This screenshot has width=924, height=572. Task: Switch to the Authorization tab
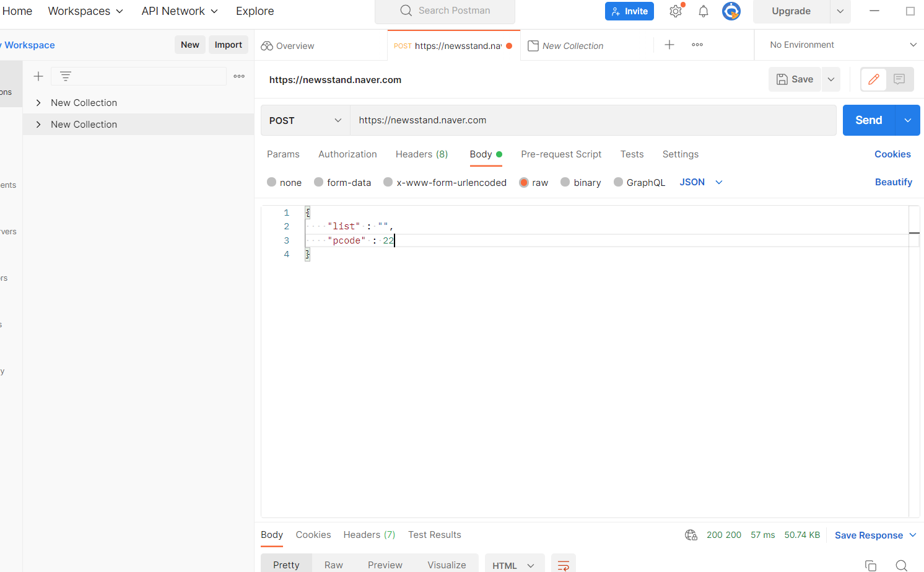point(347,154)
